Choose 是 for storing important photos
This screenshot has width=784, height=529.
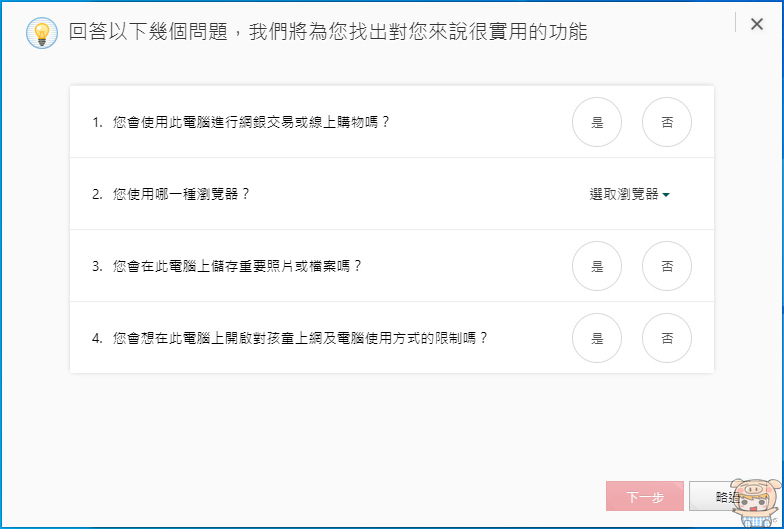point(597,266)
